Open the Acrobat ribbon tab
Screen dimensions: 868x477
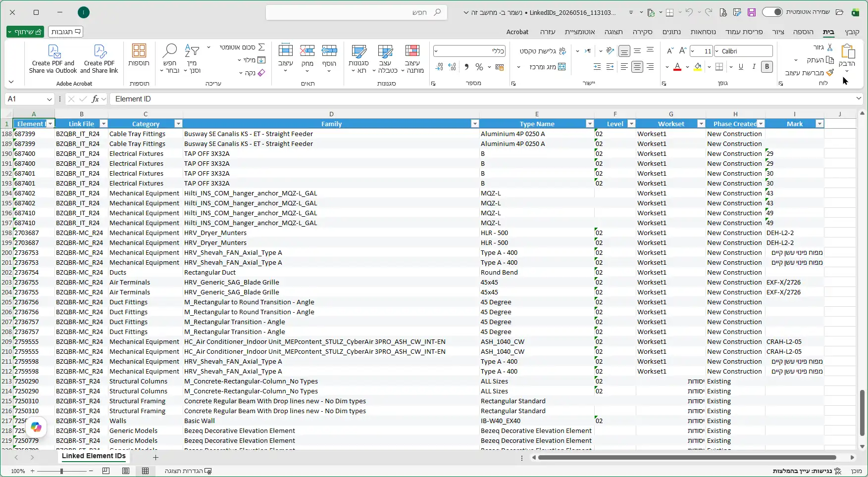(517, 32)
